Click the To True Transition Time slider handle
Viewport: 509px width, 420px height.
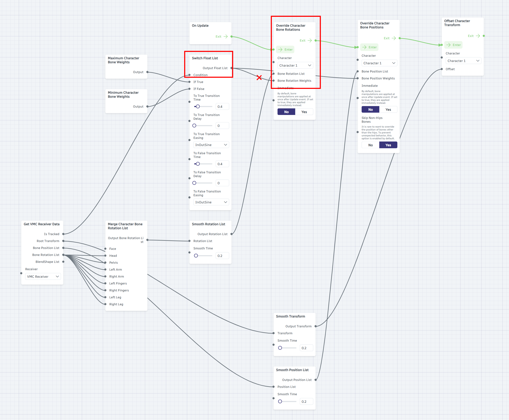[x=198, y=107]
